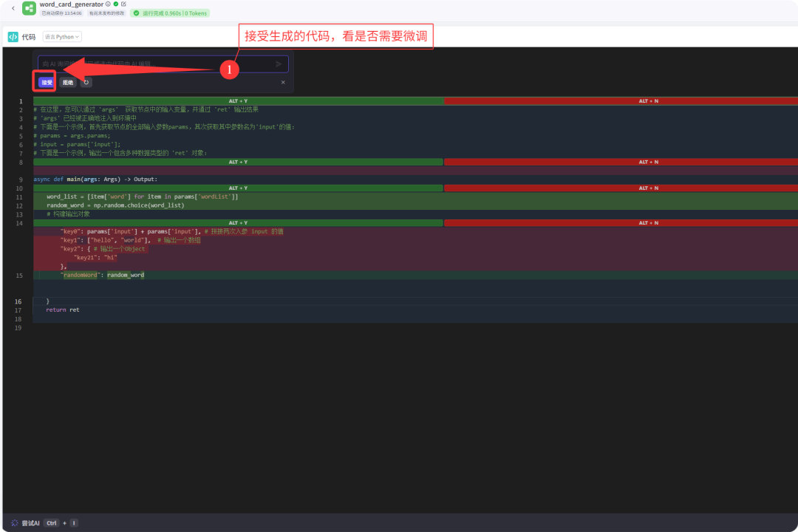798x532 pixels.
Task: Click the edit pencil icon beside the title
Action: point(123,4)
